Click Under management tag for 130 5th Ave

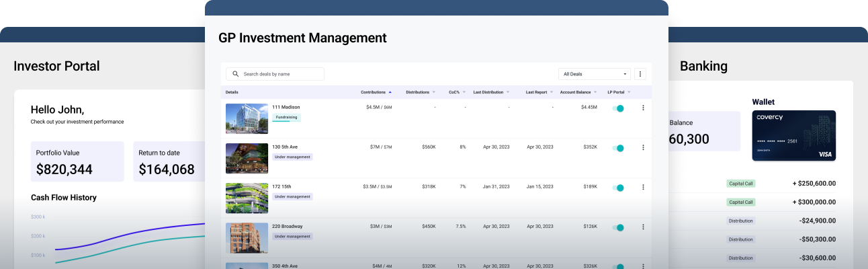point(292,157)
